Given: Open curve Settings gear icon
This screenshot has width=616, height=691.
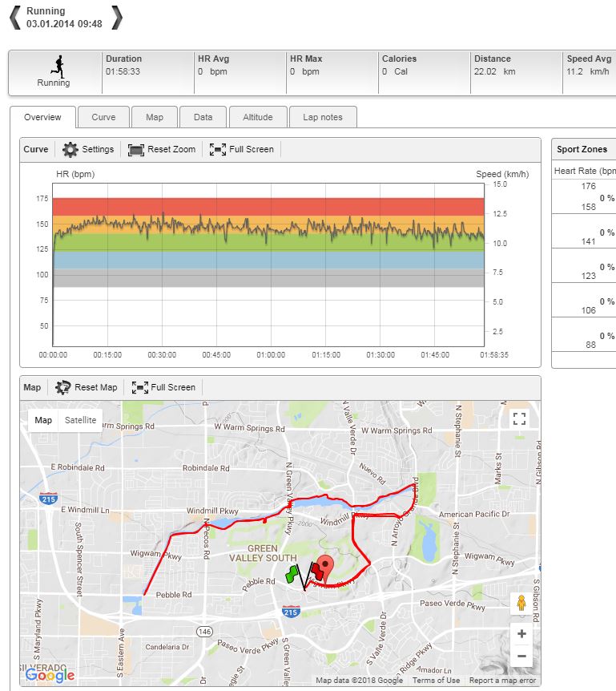Looking at the screenshot, I should 70,150.
